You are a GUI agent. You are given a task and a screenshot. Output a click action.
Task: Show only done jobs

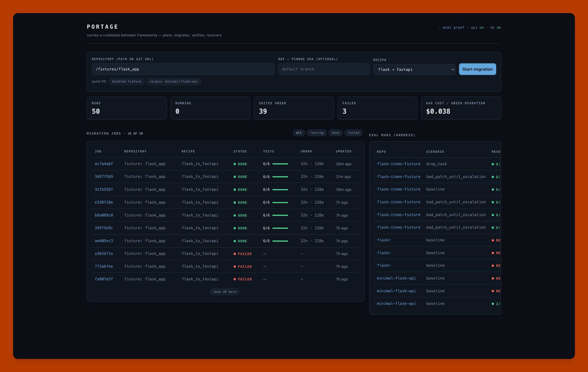[x=336, y=133]
